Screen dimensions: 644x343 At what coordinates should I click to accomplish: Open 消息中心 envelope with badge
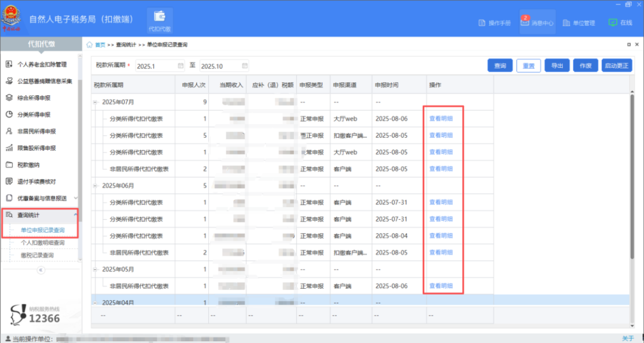525,22
